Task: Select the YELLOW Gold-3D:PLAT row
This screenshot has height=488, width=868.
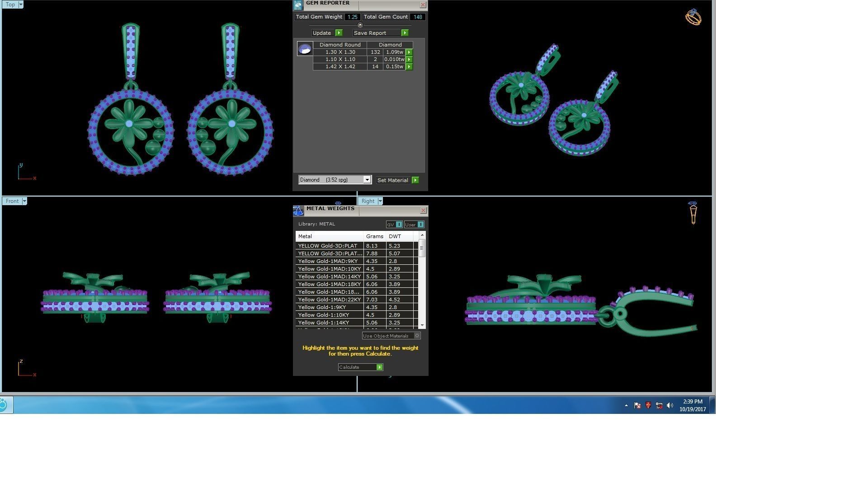Action: pos(357,246)
